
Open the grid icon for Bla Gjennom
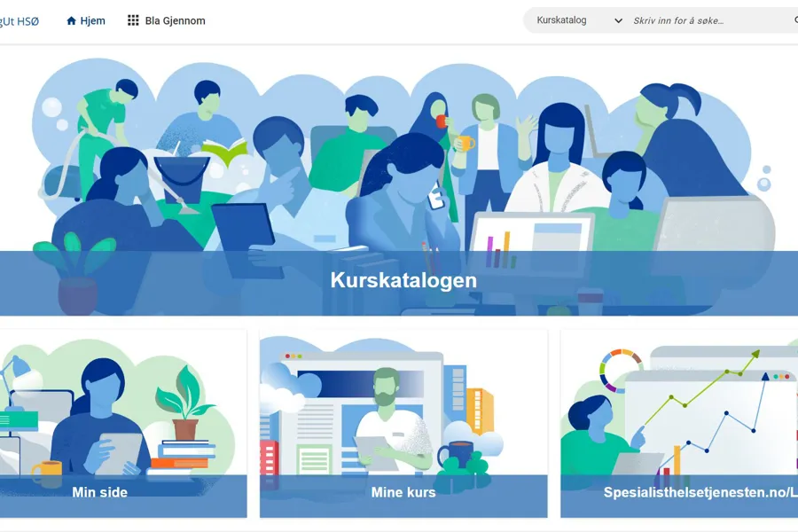(x=133, y=20)
